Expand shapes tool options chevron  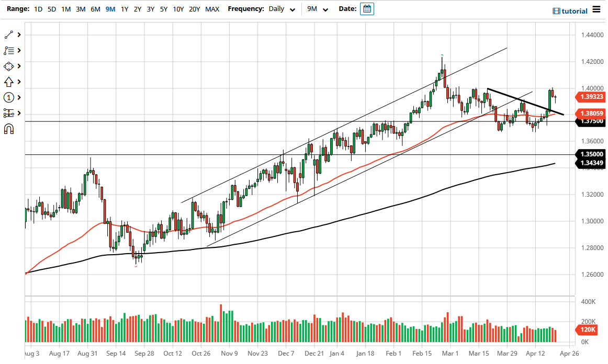point(19,66)
